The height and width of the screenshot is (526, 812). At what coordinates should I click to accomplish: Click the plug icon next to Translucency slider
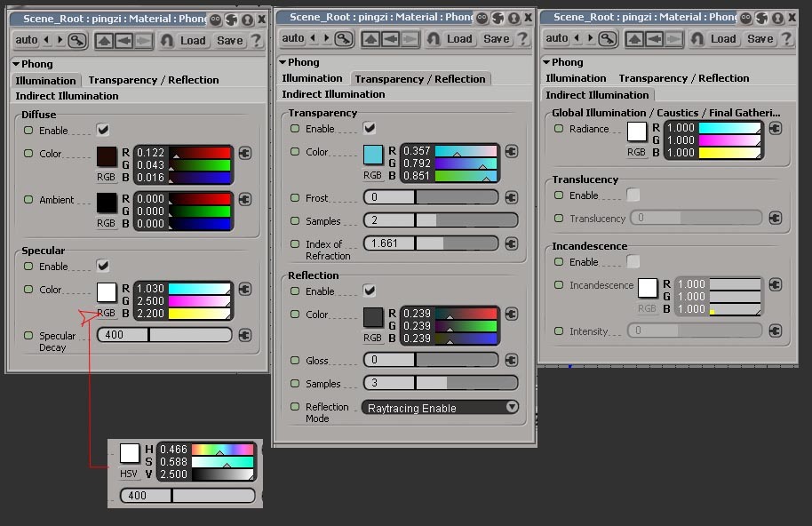click(776, 218)
